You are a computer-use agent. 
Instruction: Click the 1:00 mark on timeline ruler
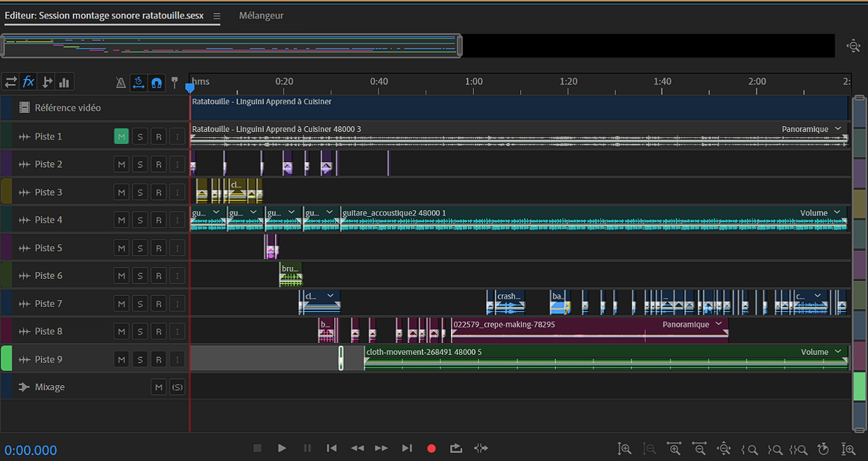pos(474,81)
